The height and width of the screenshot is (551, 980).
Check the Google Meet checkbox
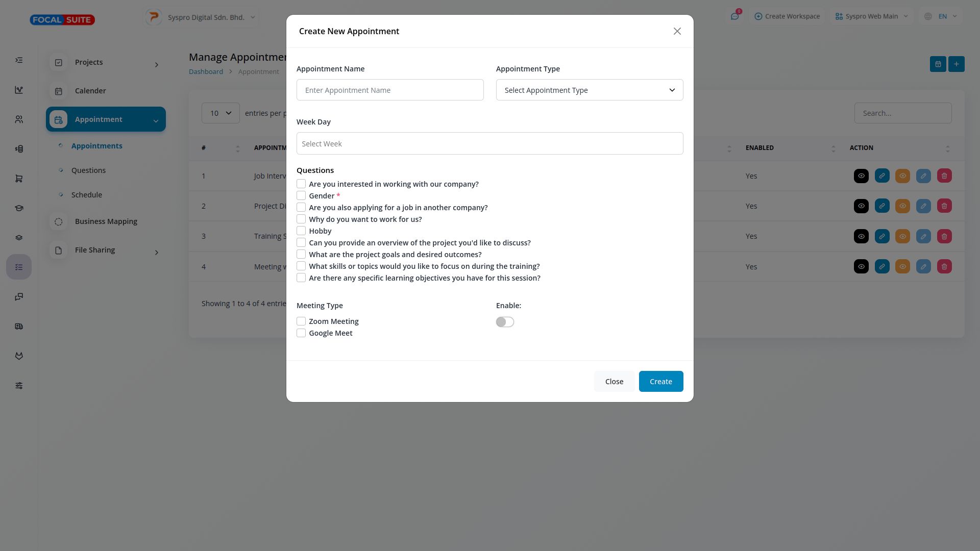301,333
